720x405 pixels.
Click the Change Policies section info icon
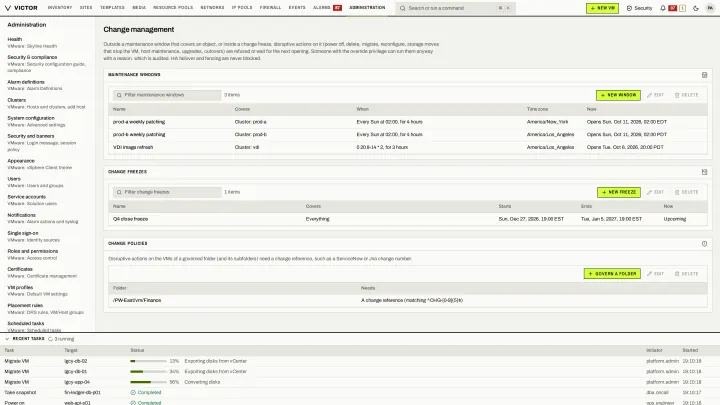(704, 244)
